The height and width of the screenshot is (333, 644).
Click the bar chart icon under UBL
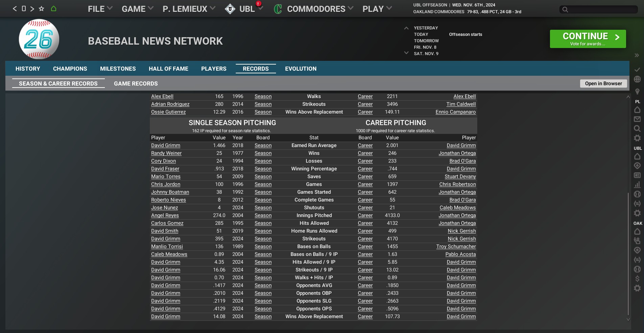click(x=637, y=185)
